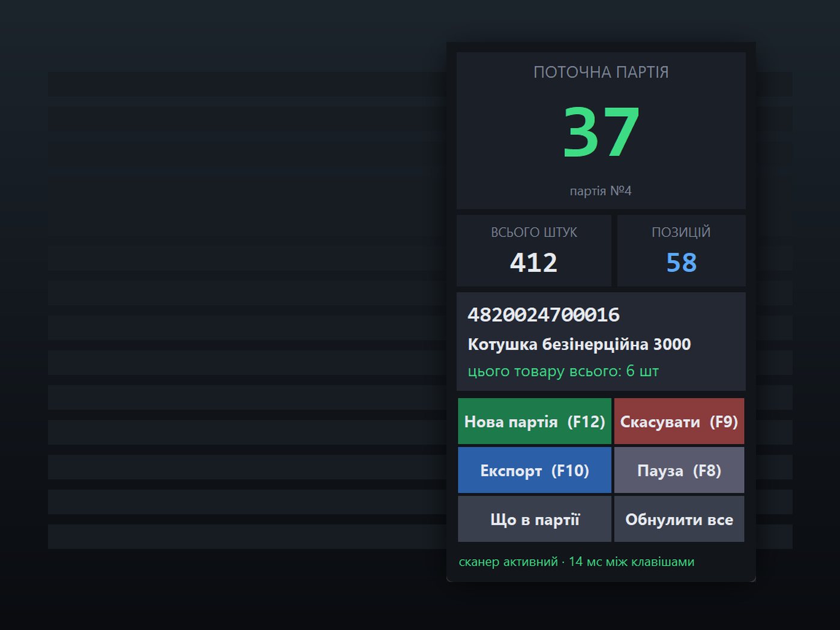This screenshot has width=840, height=630.
Task: Click the ПОЗИЦІЙ label
Action: click(681, 232)
